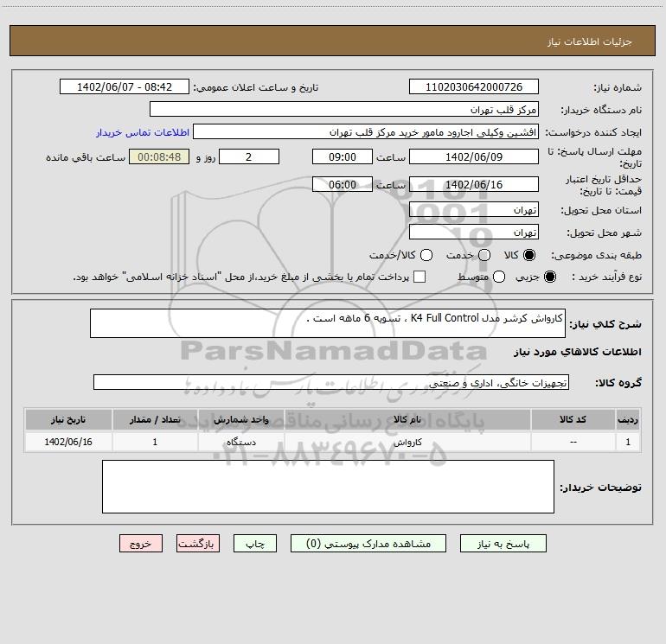666x644 pixels.
Task: Click the delivery province field تهران
Action: coord(474,210)
